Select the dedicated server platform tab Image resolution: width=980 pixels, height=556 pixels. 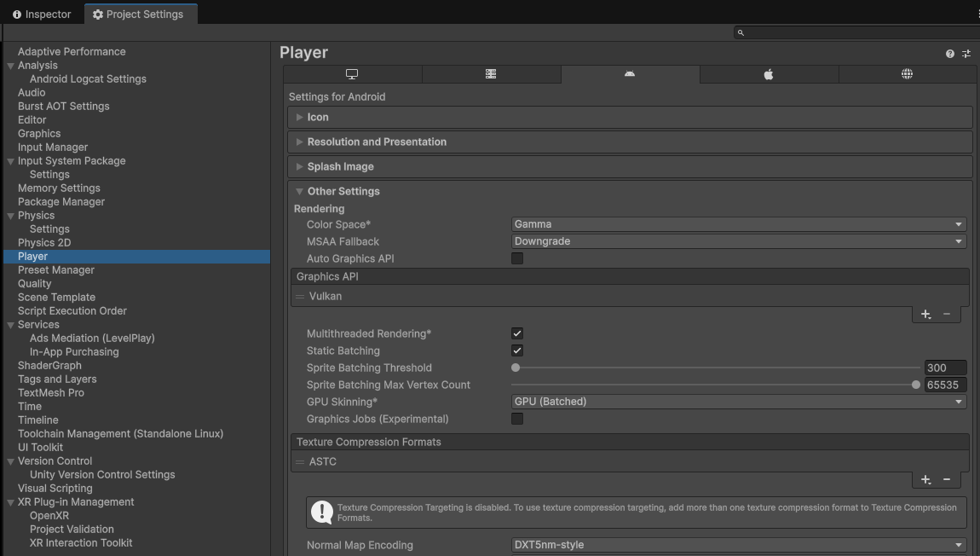pyautogui.click(x=491, y=74)
